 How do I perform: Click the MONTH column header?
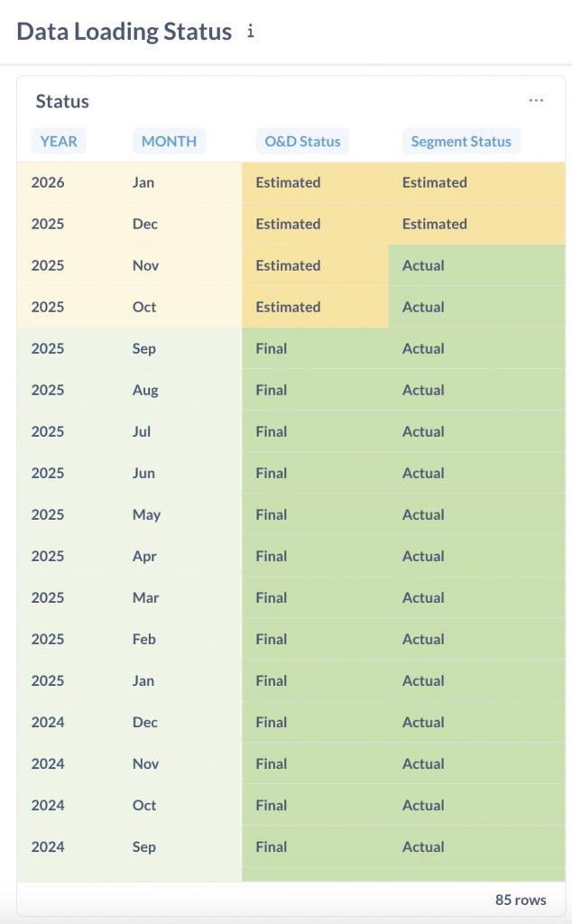[169, 141]
